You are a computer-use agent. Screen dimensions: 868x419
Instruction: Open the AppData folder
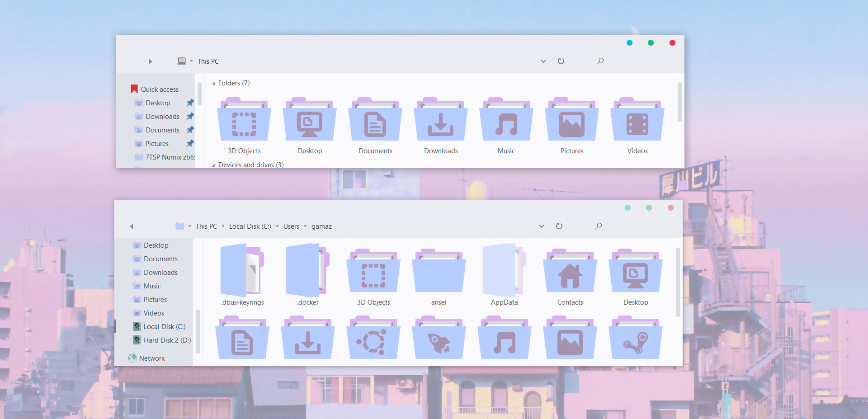point(504,271)
